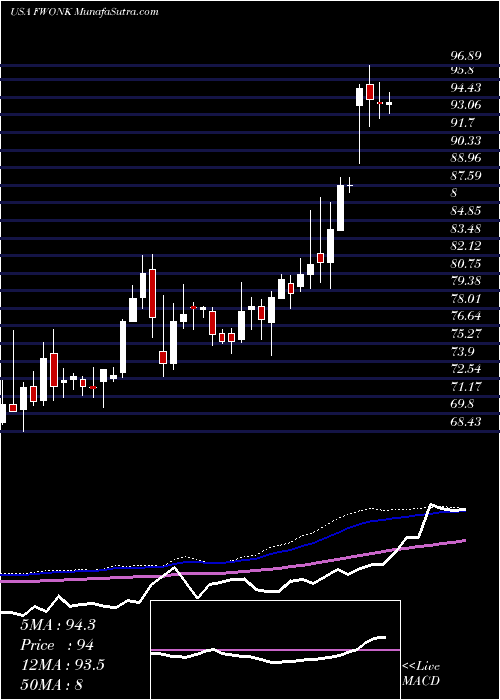
Task: Click the highest red candlestick near 94.43
Action: tap(370, 92)
